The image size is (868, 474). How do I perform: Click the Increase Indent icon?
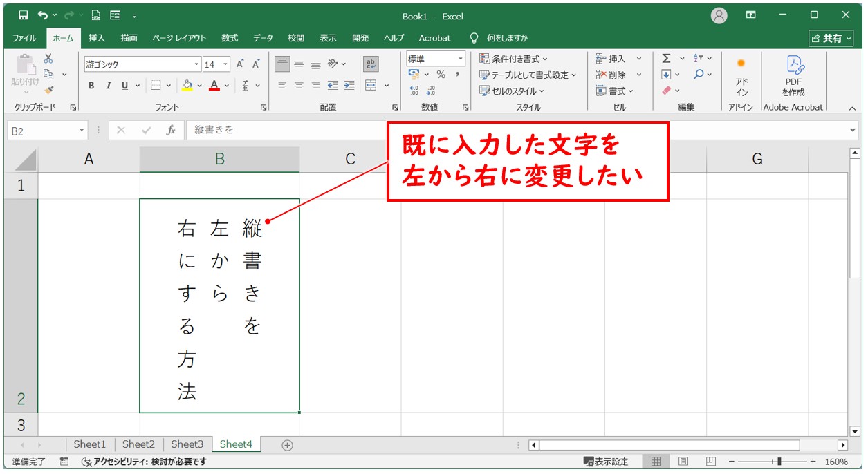[x=349, y=86]
